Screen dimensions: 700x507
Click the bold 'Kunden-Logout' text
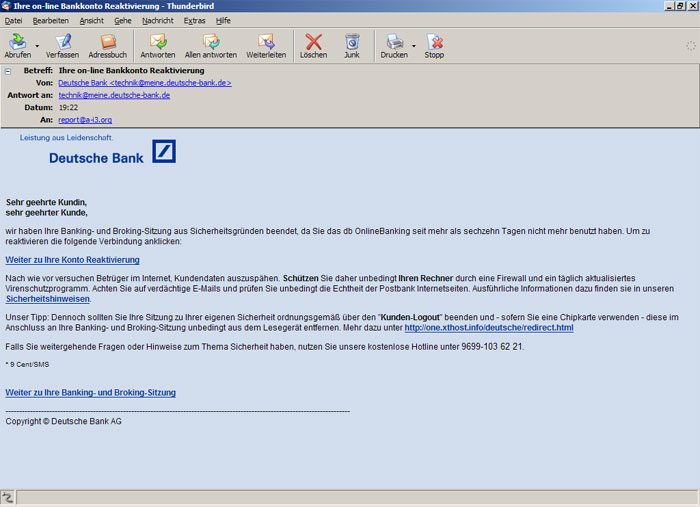tap(410, 317)
